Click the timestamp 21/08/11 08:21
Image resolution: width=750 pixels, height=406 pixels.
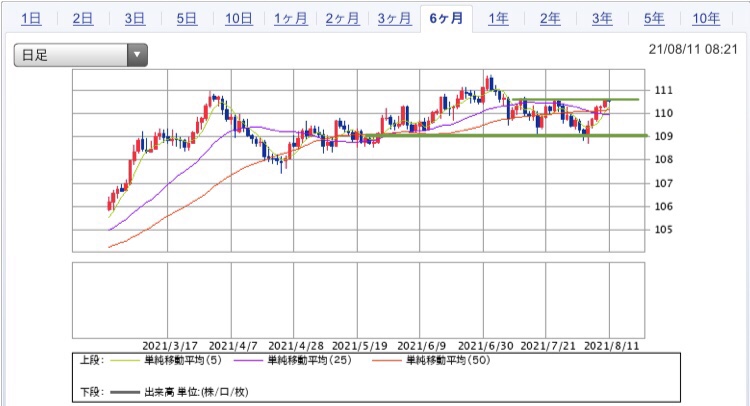[693, 49]
